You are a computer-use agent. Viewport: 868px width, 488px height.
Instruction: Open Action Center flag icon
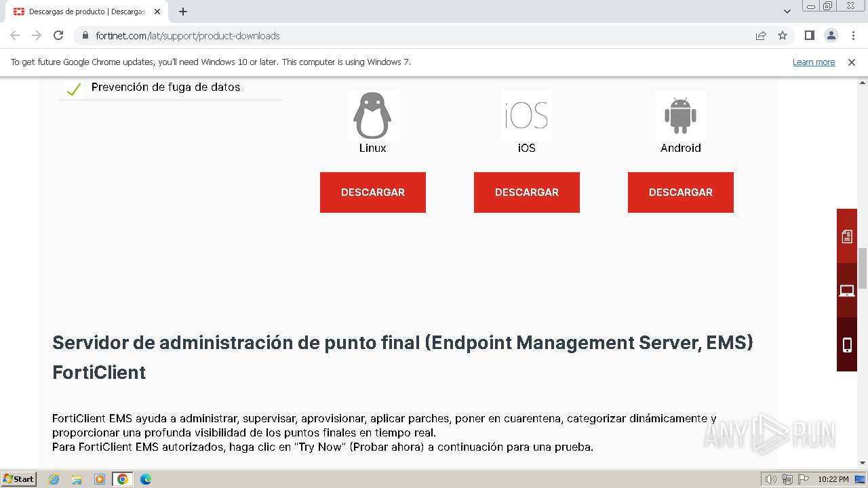click(x=802, y=479)
